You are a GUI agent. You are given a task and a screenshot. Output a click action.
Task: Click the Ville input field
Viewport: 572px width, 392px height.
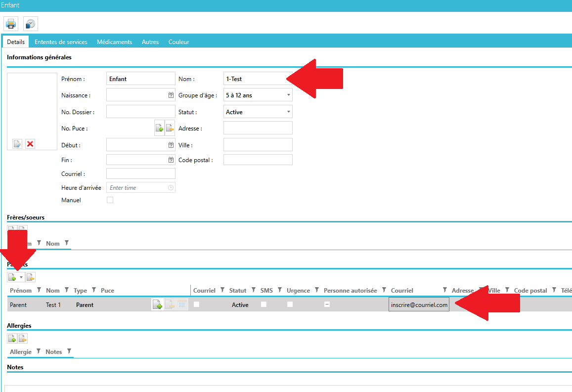tap(258, 144)
